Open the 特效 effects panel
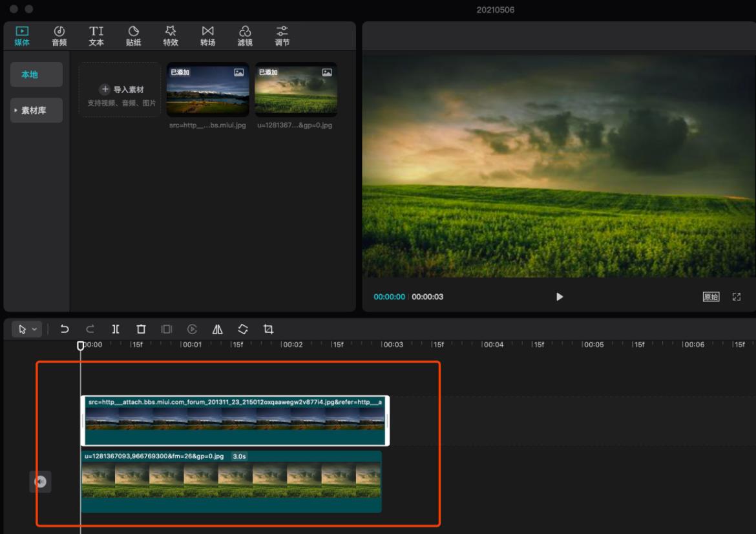This screenshot has width=756, height=534. (x=171, y=36)
